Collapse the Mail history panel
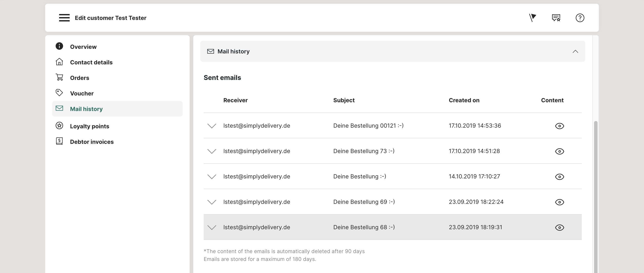This screenshot has height=273, width=644. 575,51
